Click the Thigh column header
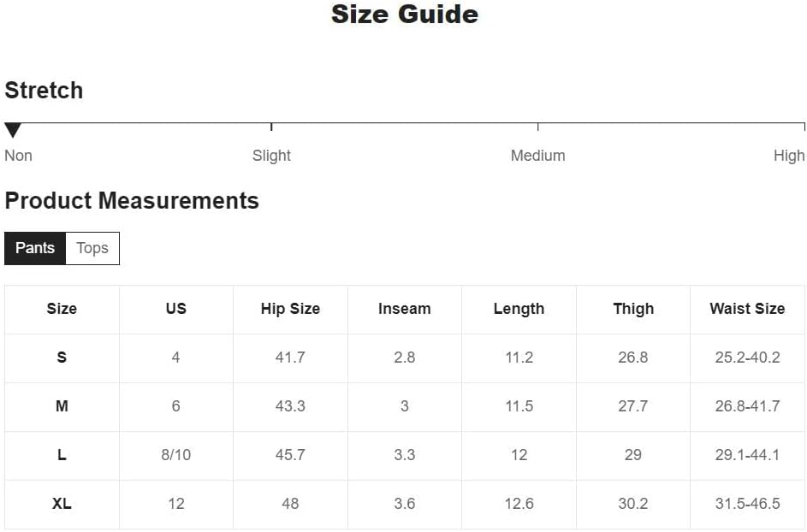Viewport: 807px width, 532px height. pos(633,310)
